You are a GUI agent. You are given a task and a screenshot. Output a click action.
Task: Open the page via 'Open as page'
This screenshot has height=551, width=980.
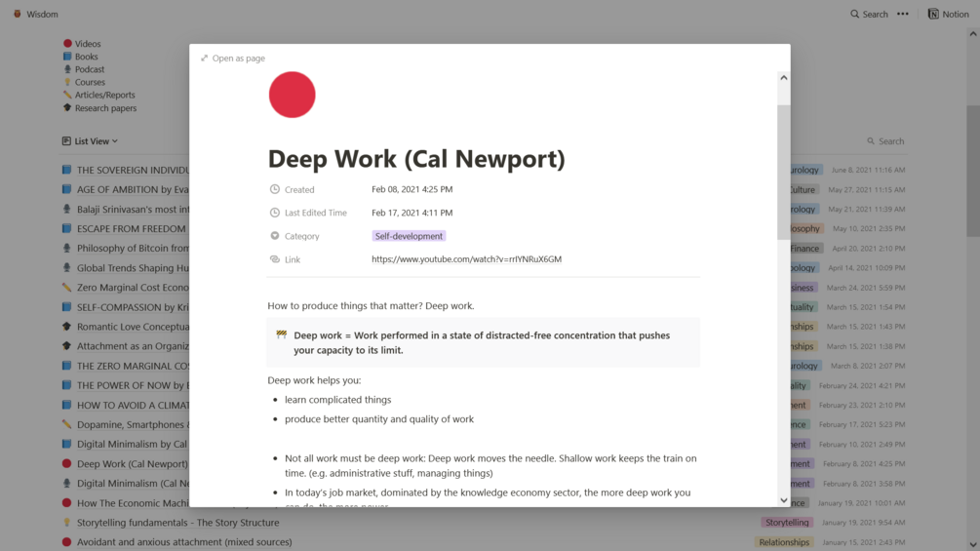[232, 59]
